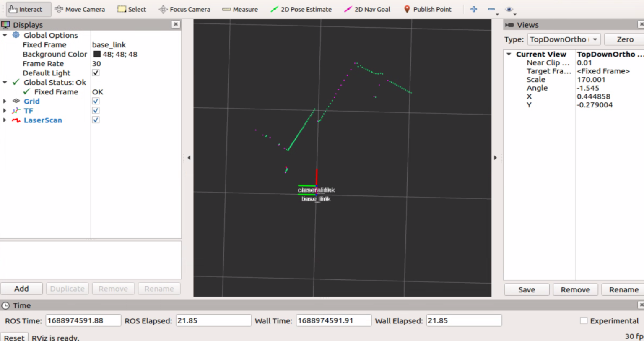Select the 2D Pose Estimate tool
Viewport: 644px width, 341px height.
click(301, 9)
